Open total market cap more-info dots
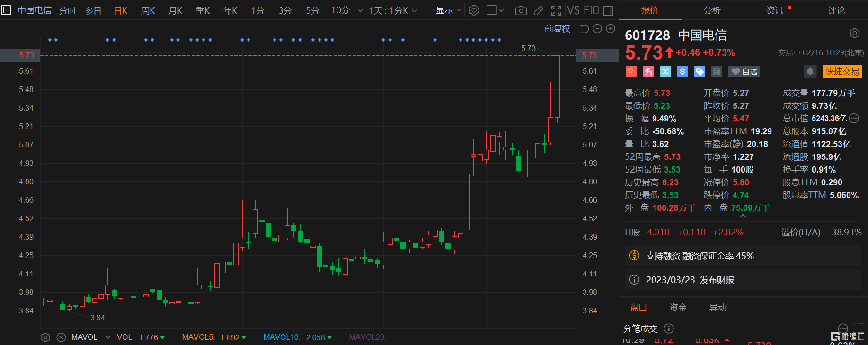Viewport: 868px width, 345px height. (x=854, y=118)
